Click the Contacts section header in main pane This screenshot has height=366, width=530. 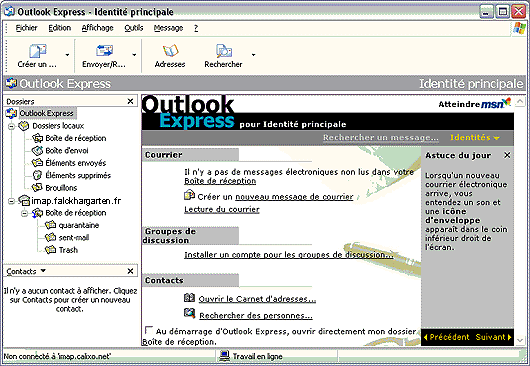click(x=190, y=280)
